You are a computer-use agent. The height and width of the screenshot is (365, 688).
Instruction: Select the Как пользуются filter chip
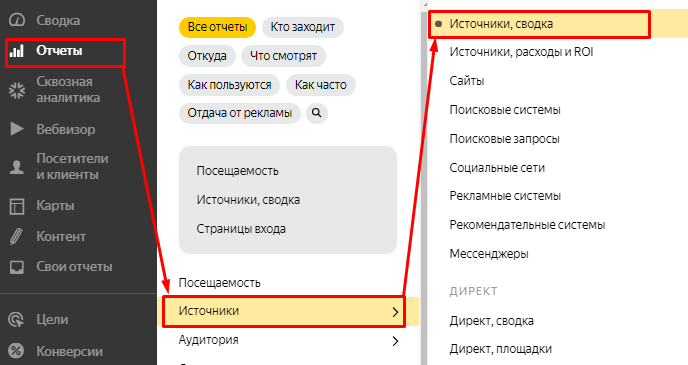[x=229, y=85]
